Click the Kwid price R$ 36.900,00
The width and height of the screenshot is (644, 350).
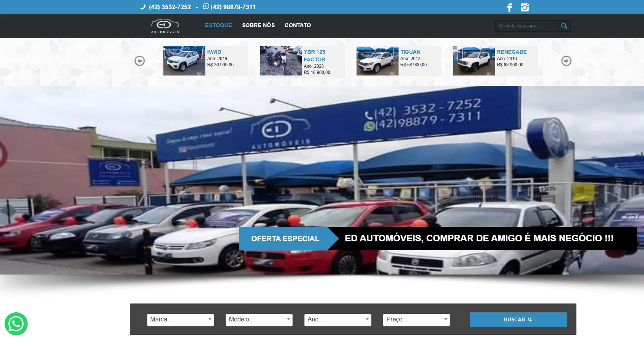click(220, 65)
